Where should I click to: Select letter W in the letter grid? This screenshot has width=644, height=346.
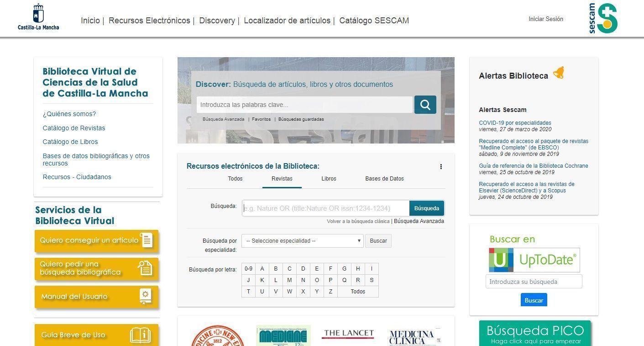click(289, 292)
